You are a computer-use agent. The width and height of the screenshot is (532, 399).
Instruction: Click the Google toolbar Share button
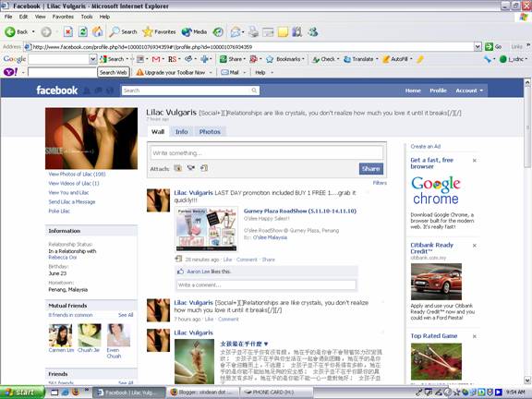click(x=231, y=59)
